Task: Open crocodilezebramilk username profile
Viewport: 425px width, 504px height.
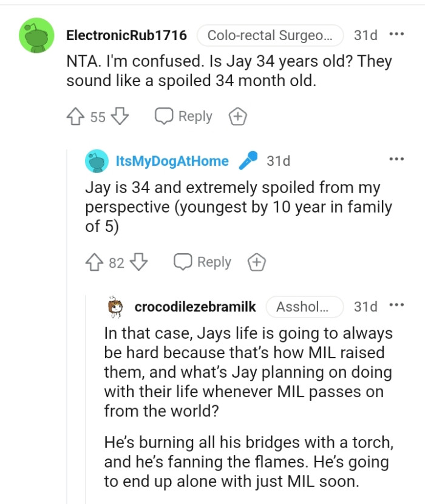Action: coord(195,307)
